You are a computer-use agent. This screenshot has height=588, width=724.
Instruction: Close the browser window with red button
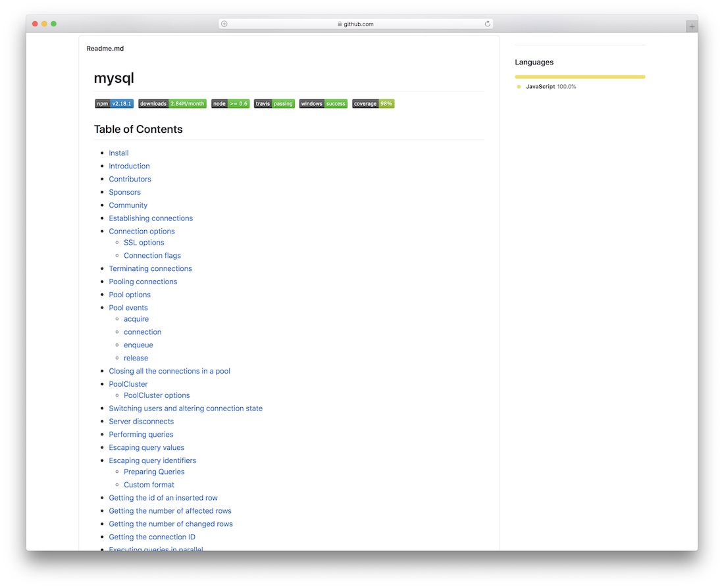coord(35,24)
